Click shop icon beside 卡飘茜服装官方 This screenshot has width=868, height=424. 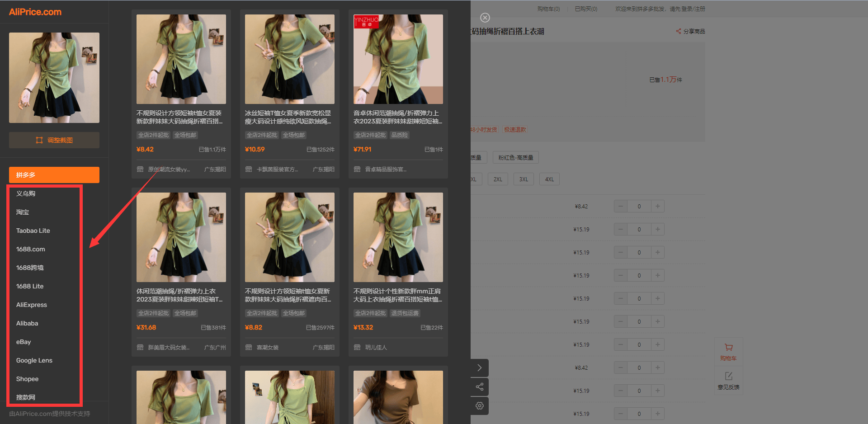coord(249,169)
